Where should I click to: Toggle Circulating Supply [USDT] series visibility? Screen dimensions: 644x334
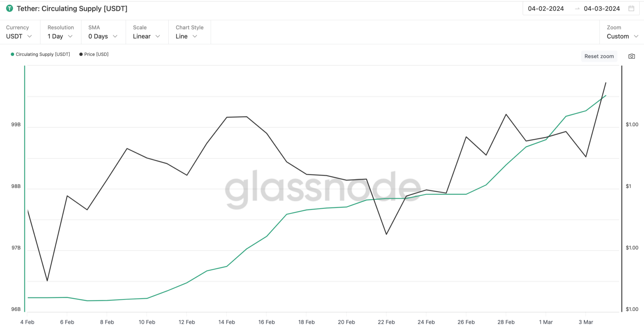click(43, 54)
